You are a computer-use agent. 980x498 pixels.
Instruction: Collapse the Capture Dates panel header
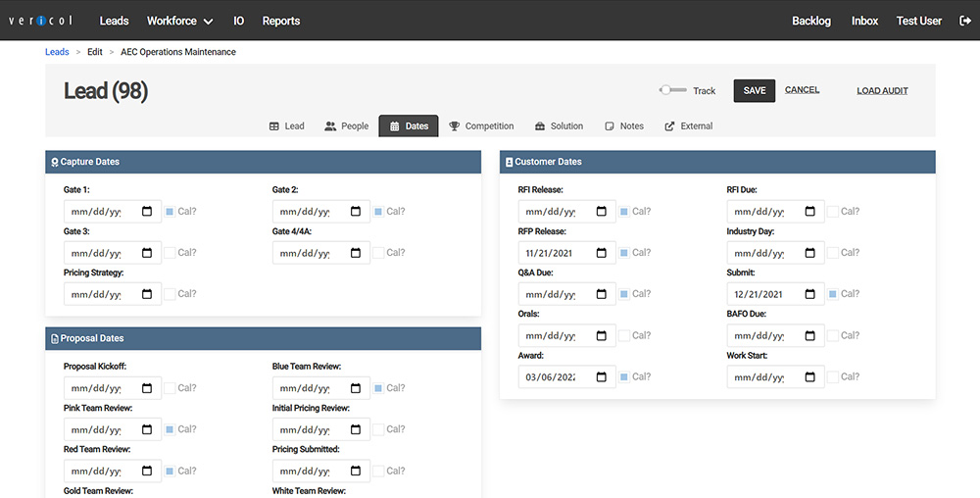tap(263, 162)
